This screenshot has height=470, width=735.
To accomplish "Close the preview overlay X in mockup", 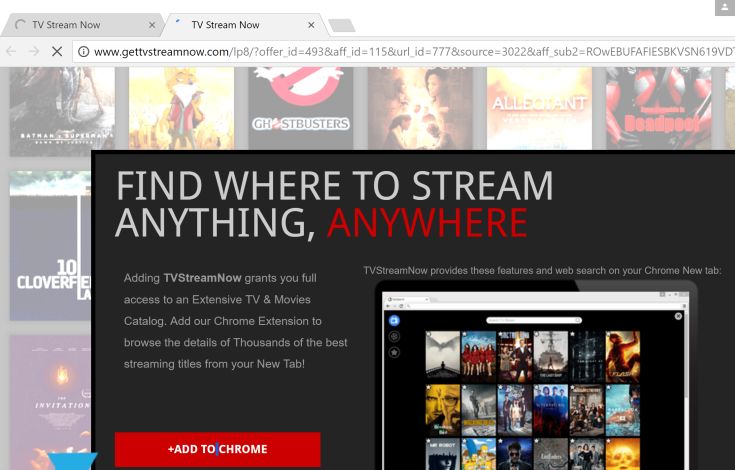I will point(678,316).
